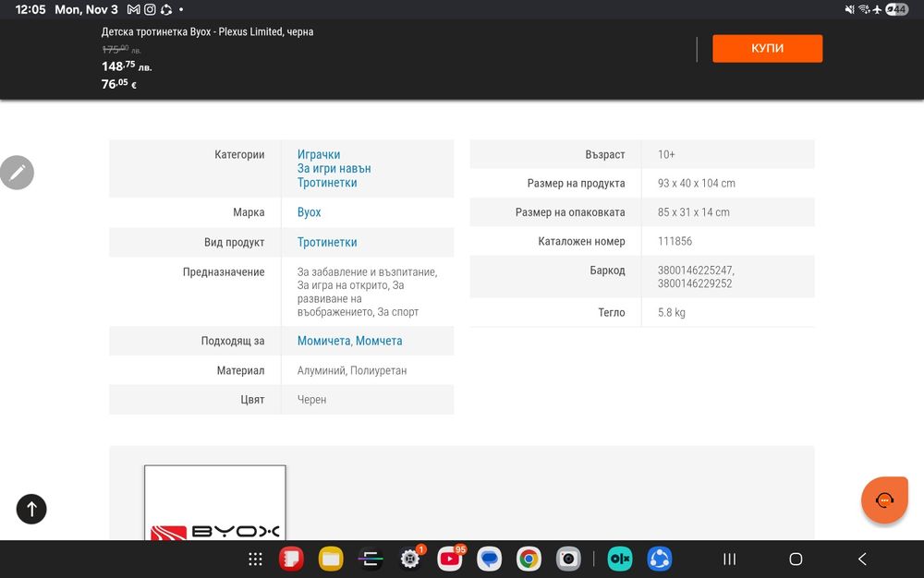The image size is (924, 578).
Task: Select the product size 93 x 40 x 104 cm
Action: [697, 183]
